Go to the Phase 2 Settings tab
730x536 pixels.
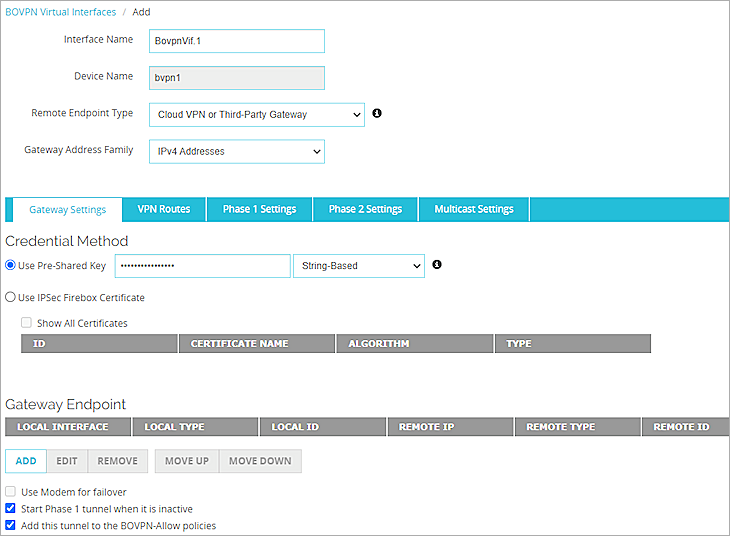point(365,209)
